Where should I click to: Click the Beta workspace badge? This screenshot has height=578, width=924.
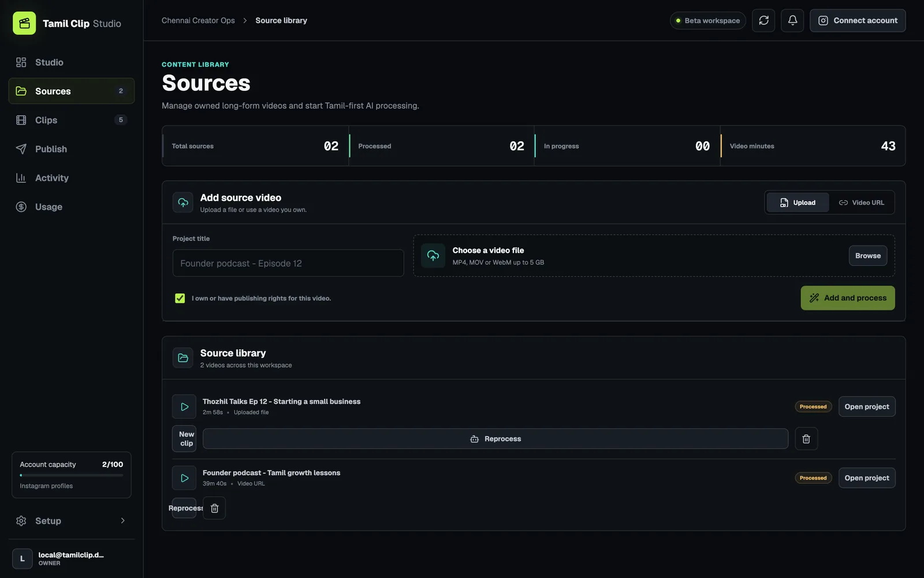(x=708, y=20)
